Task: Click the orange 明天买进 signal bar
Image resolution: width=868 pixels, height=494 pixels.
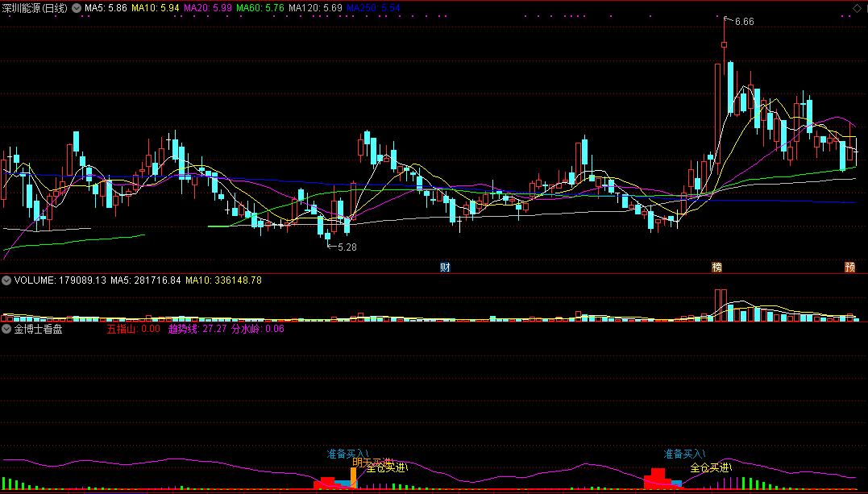Action: click(x=353, y=477)
